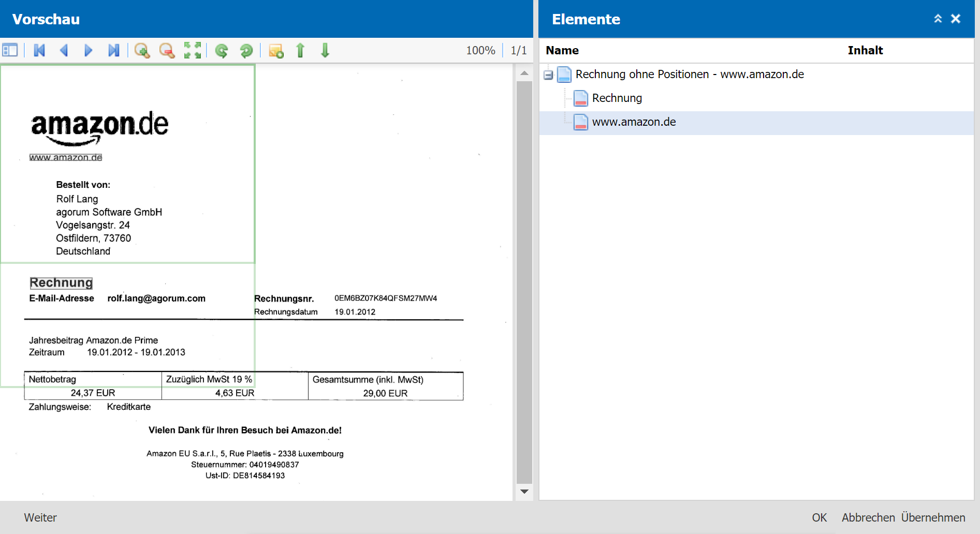The image size is (980, 534).
Task: Fit the page to the window
Action: [x=193, y=50]
